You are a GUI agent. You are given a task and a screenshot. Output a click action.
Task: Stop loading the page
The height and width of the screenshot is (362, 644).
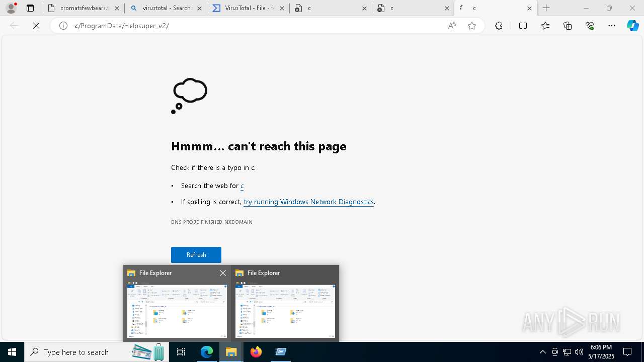click(36, 26)
